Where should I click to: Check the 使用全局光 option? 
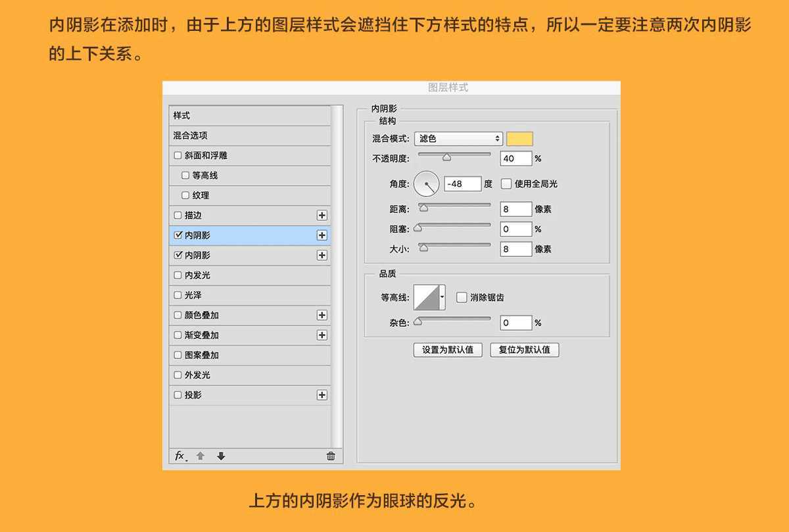click(506, 183)
